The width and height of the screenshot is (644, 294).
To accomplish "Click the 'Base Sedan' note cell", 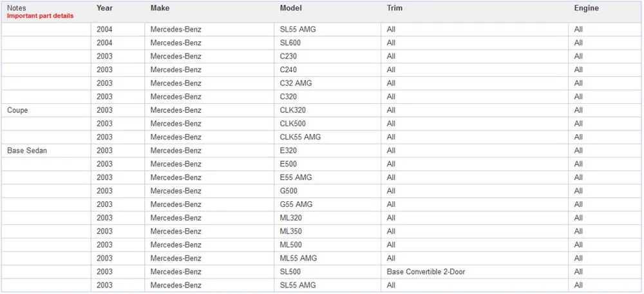I will tap(27, 150).
